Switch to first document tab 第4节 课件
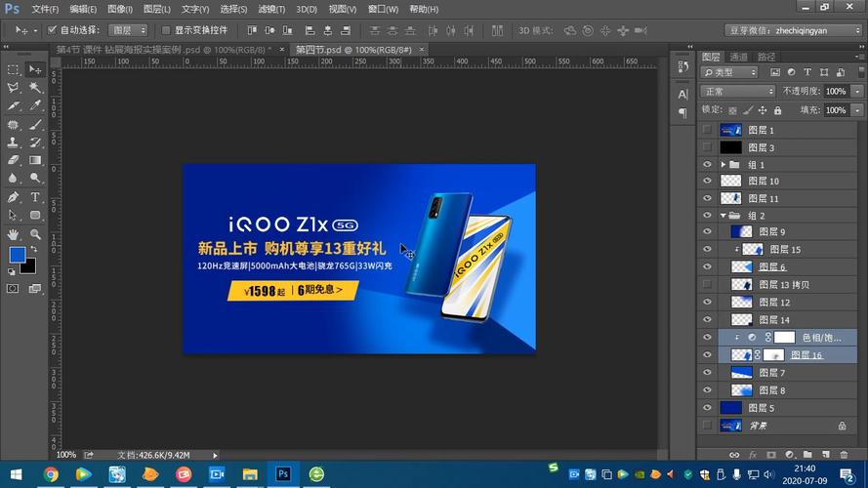Image resolution: width=868 pixels, height=488 pixels. (x=164, y=50)
